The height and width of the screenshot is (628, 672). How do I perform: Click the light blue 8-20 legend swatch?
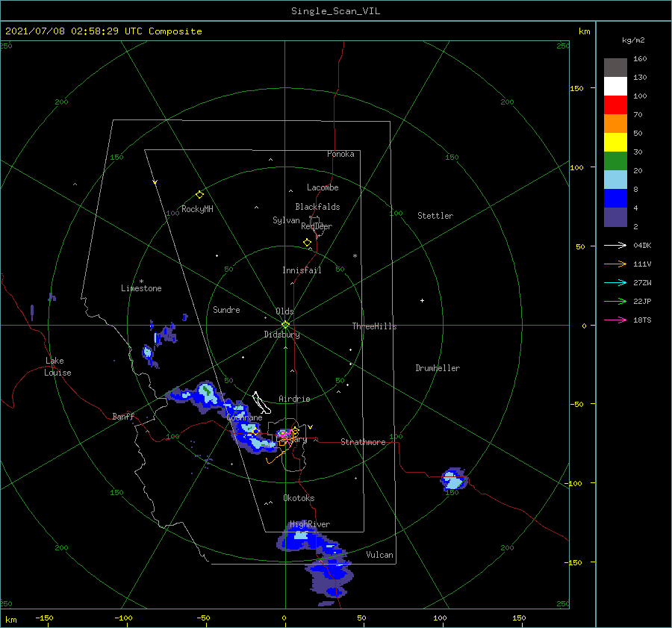[615, 180]
